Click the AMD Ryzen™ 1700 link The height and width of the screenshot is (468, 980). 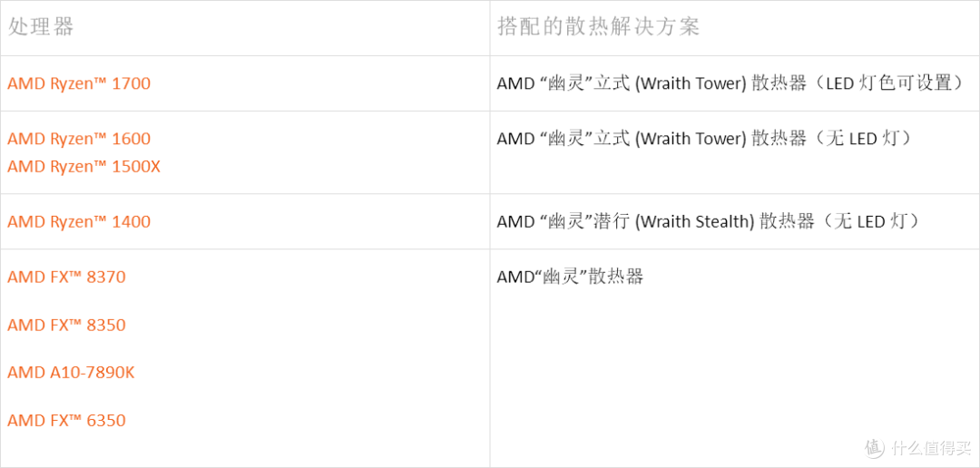tap(79, 83)
